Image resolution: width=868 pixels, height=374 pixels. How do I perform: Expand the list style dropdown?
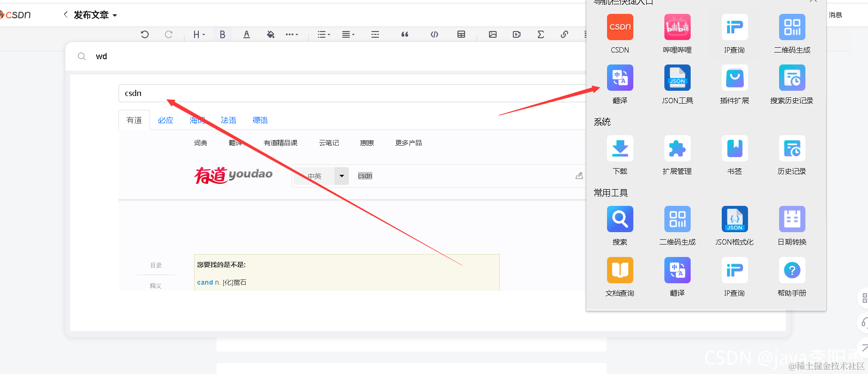point(324,34)
